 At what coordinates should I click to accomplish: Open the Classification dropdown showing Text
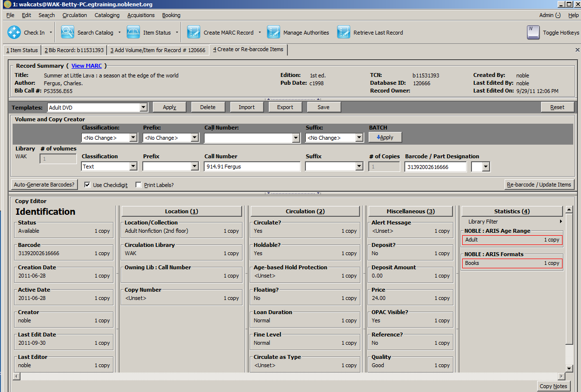click(133, 167)
